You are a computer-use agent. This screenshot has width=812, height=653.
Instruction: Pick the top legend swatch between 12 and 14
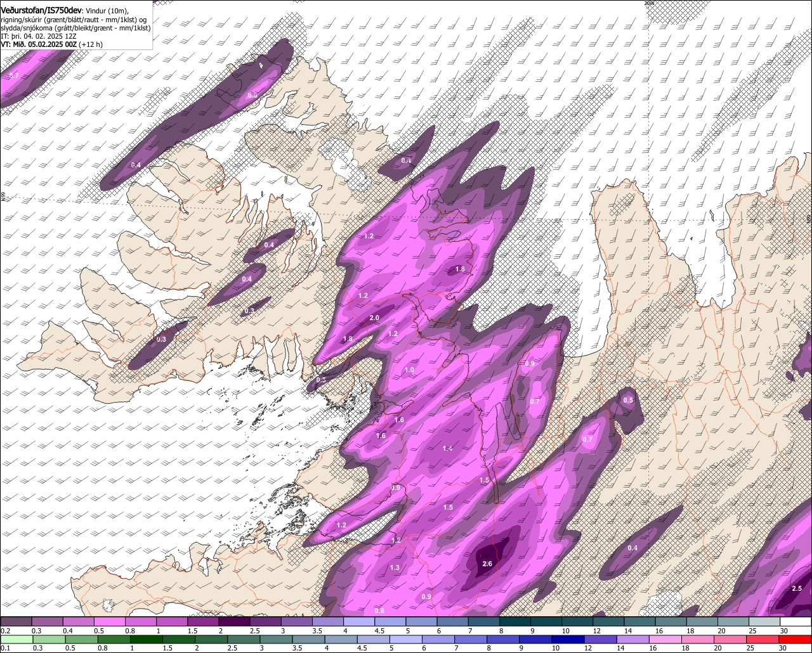(x=609, y=622)
